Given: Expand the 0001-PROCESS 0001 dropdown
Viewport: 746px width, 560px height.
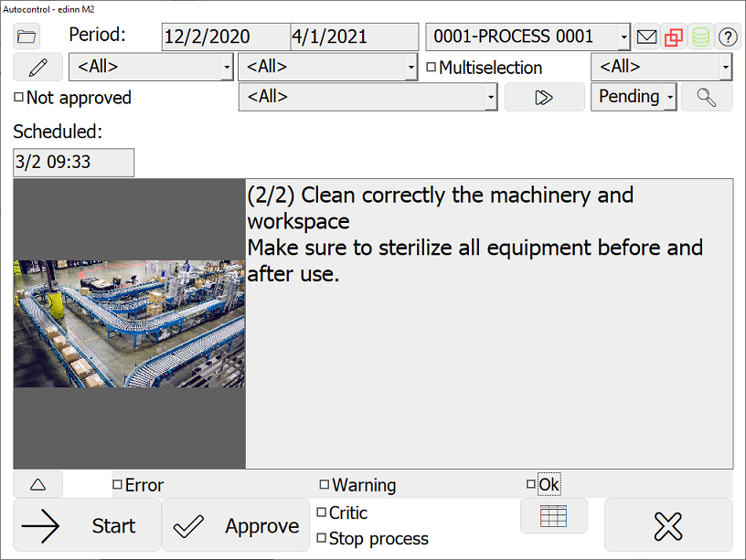Looking at the screenshot, I should [528, 37].
